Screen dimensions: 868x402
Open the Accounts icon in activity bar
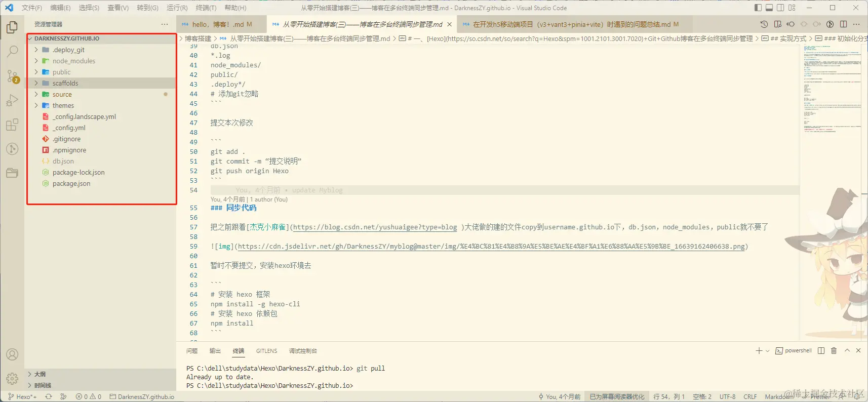pyautogui.click(x=12, y=354)
